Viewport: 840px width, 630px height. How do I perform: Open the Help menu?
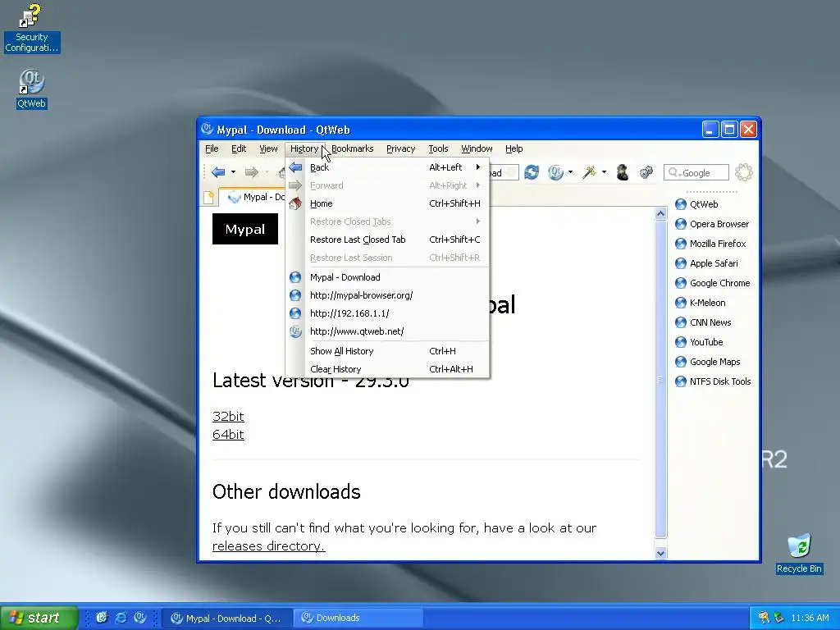coord(514,149)
